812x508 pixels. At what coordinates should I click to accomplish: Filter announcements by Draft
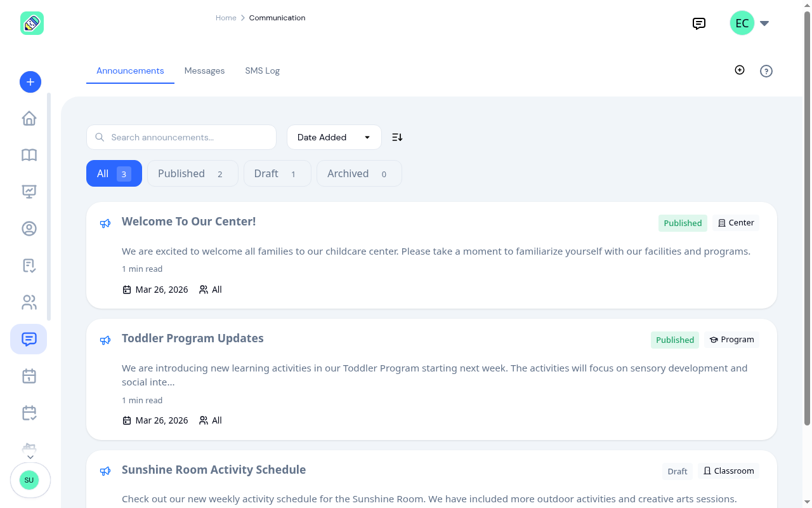(277, 173)
